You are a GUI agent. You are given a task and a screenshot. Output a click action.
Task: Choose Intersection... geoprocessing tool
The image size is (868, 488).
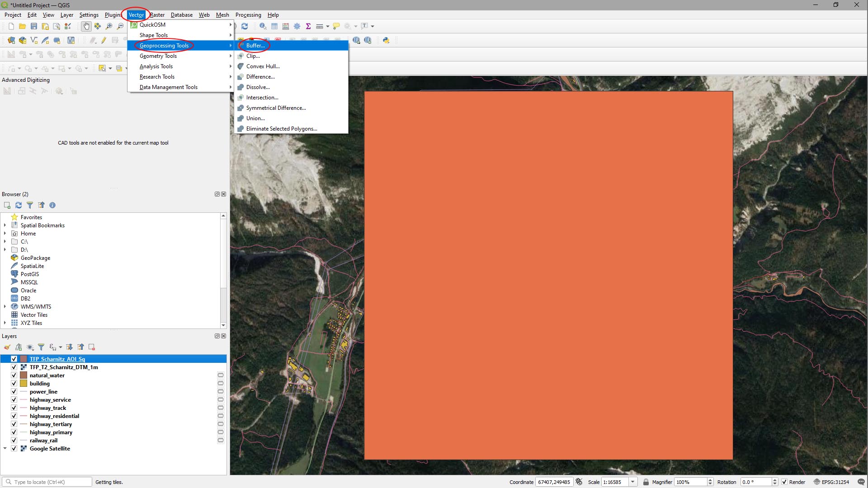(292, 97)
